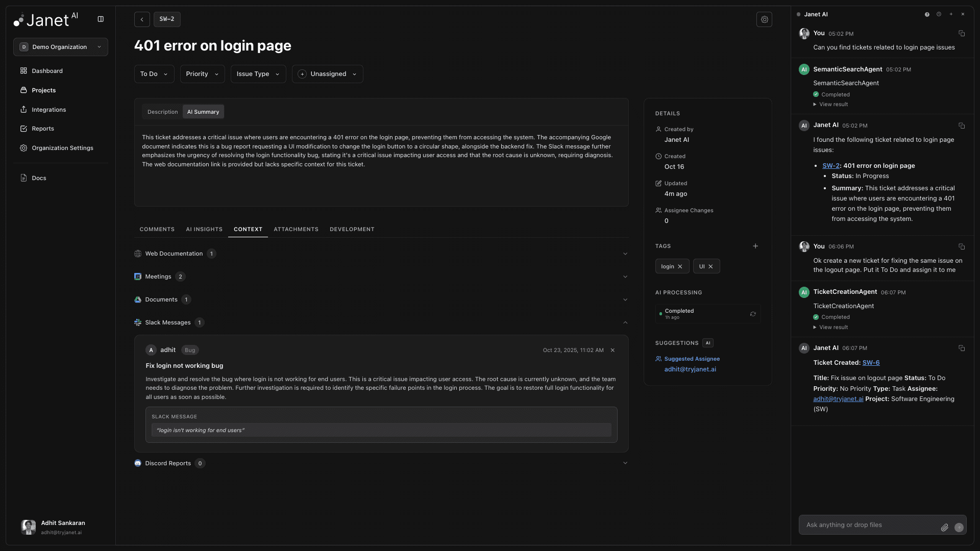The width and height of the screenshot is (980, 551).
Task: Open chat history clock icon
Action: pyautogui.click(x=939, y=14)
